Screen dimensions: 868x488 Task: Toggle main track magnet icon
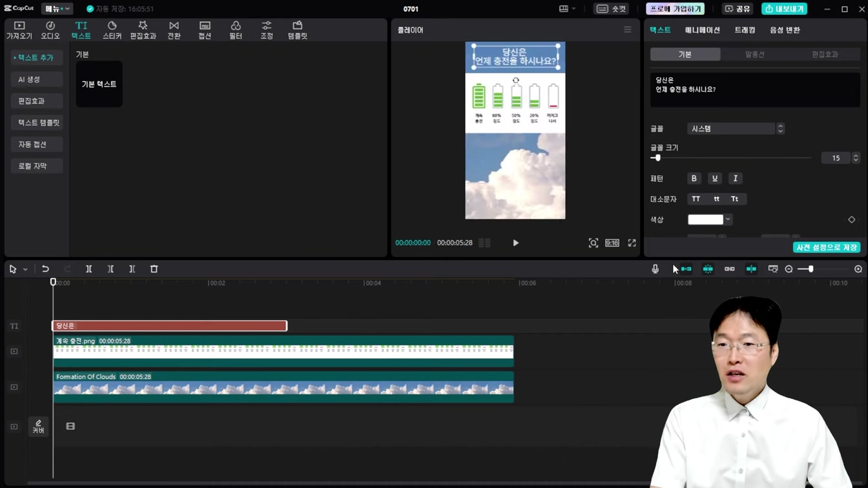[686, 269]
